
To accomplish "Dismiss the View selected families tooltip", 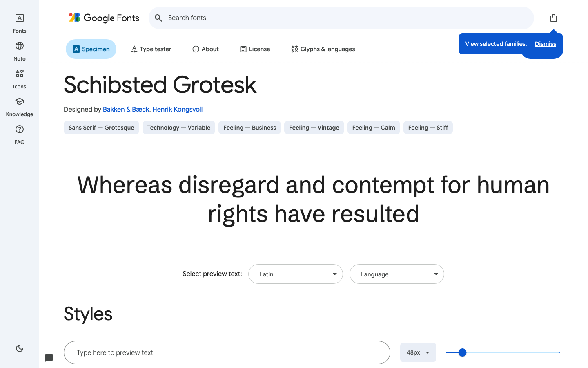I will pos(545,44).
